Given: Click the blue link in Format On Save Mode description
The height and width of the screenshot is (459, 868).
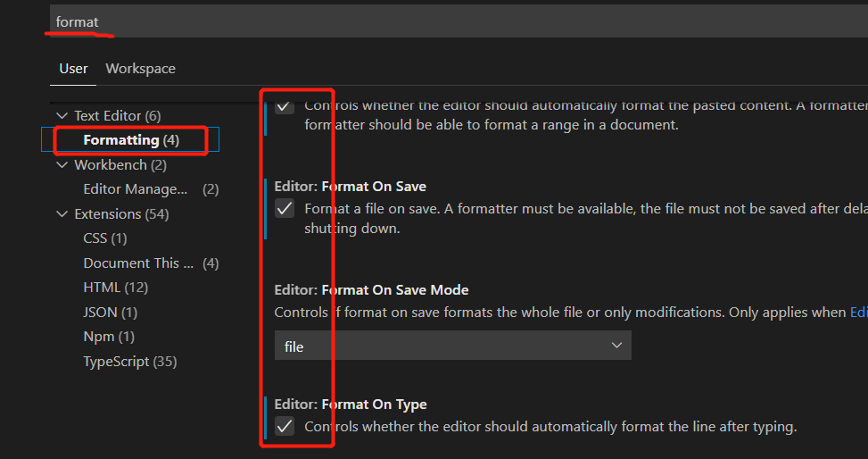Looking at the screenshot, I should (x=858, y=313).
